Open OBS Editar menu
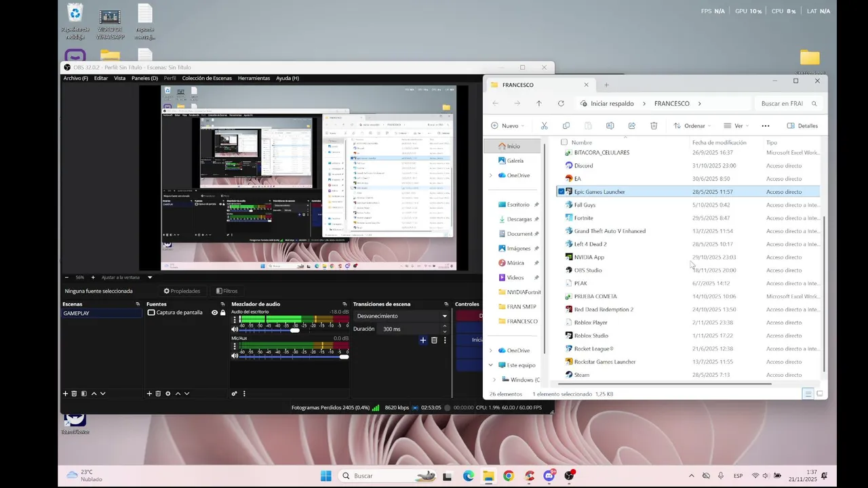Screen dimensions: 868x488 click(x=101, y=78)
